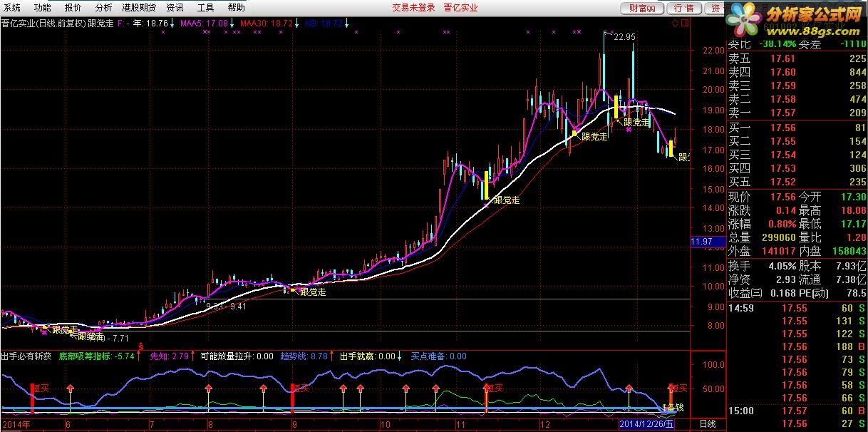The width and height of the screenshot is (868, 432).
Task: Click the 22.95 high price label
Action: (x=624, y=36)
